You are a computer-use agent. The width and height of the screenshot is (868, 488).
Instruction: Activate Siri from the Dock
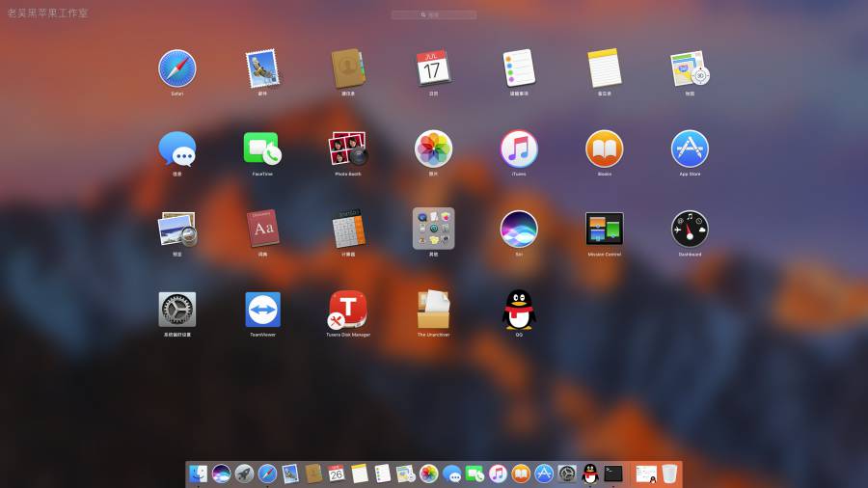221,474
